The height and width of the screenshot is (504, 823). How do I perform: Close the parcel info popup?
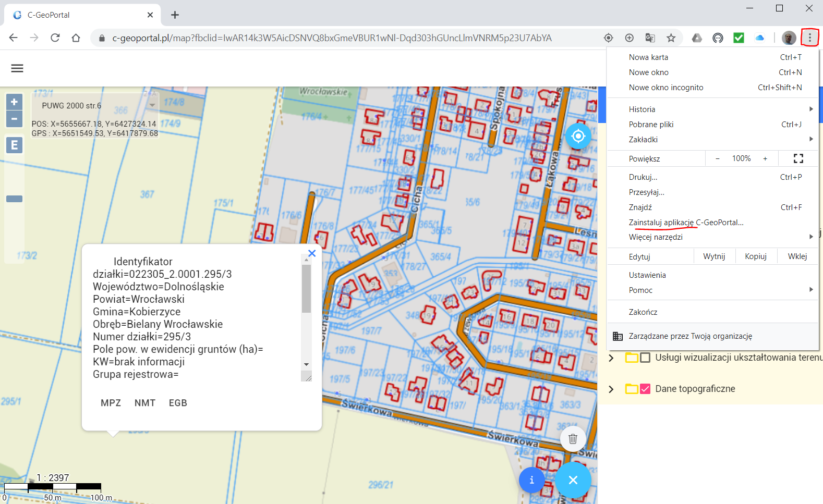[312, 253]
